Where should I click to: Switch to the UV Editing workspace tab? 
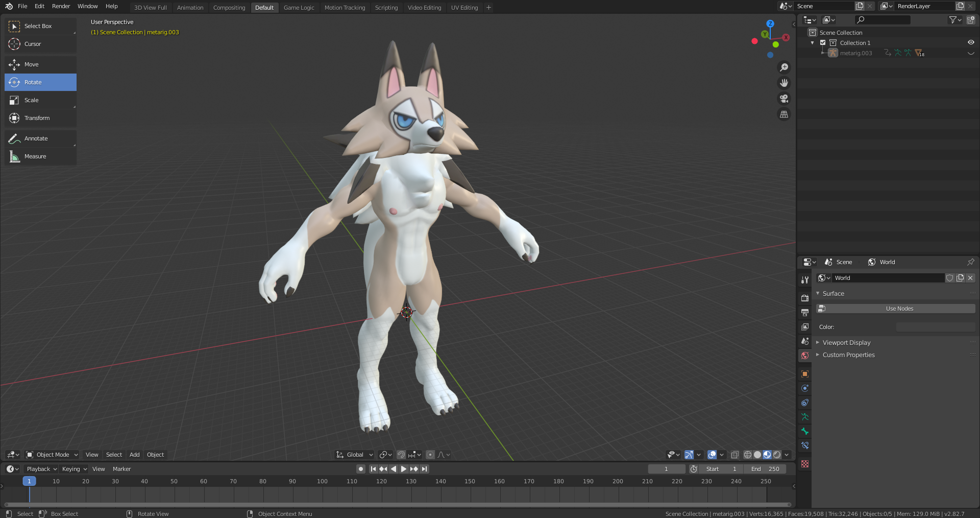pos(464,8)
